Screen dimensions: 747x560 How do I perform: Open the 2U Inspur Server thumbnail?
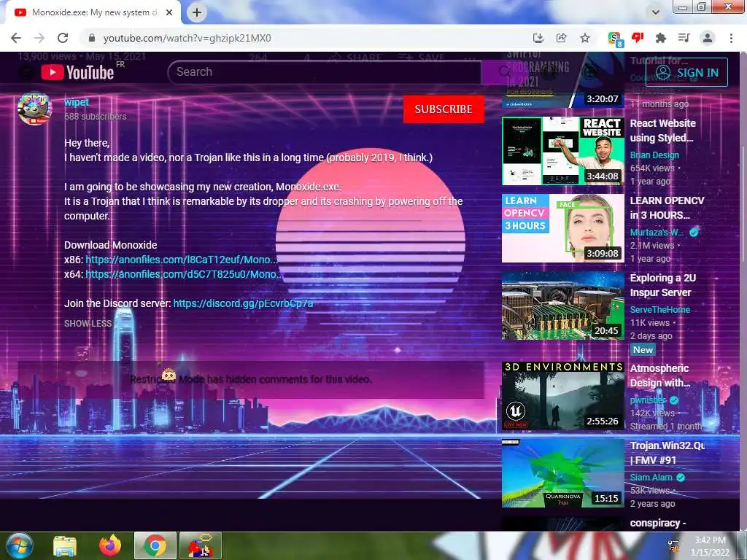562,306
